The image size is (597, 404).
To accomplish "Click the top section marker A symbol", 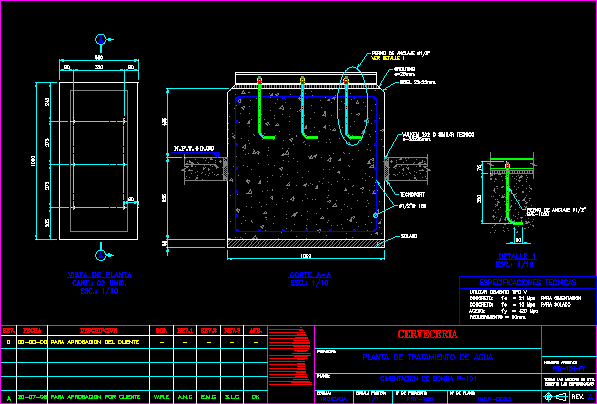I will tap(101, 39).
